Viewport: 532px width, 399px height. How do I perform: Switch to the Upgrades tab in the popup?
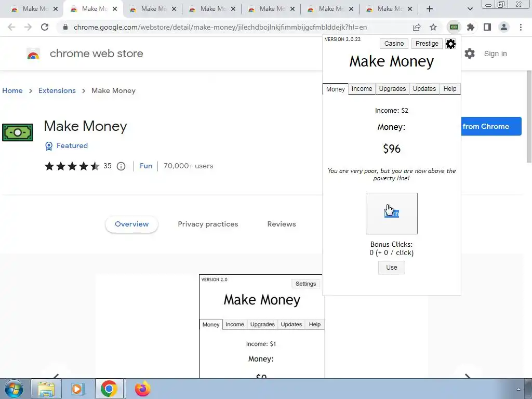pos(392,88)
